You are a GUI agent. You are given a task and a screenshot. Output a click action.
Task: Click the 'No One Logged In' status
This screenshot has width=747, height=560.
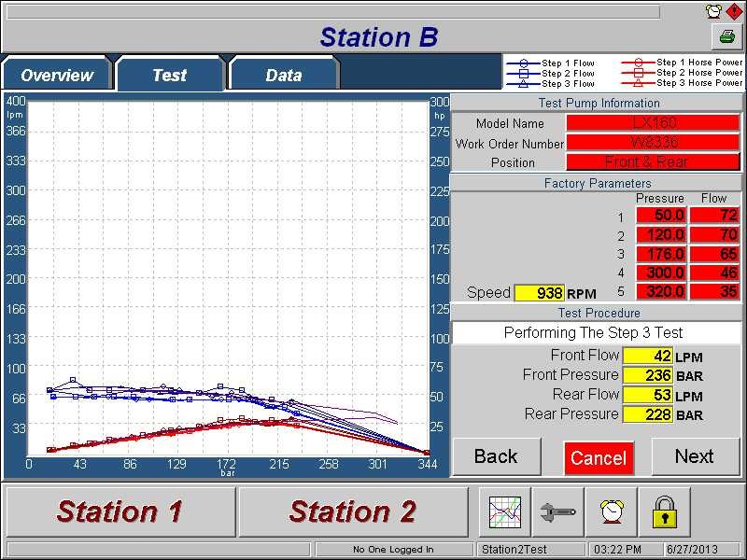(x=393, y=549)
